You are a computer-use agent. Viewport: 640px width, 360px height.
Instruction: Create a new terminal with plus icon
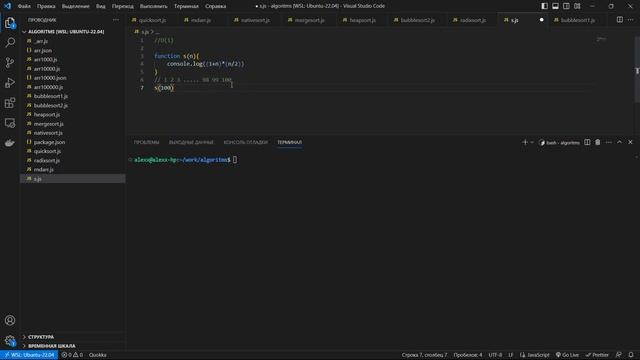[525, 142]
